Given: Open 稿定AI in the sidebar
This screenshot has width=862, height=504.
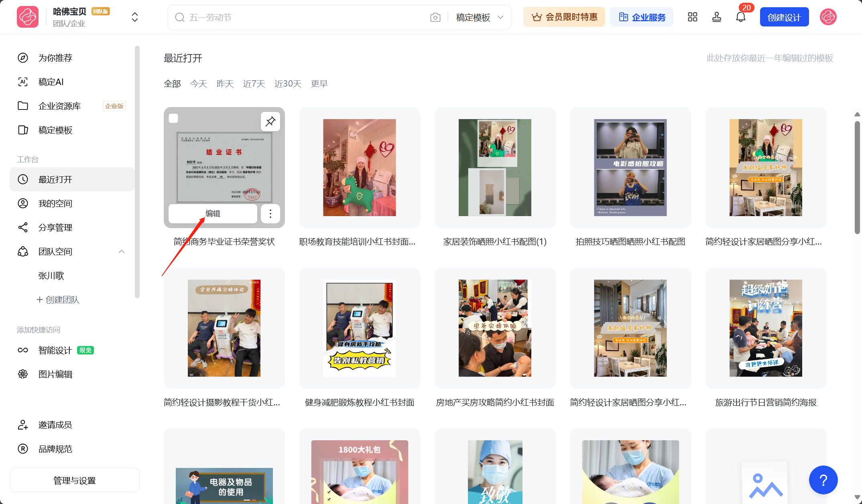Looking at the screenshot, I should [51, 82].
